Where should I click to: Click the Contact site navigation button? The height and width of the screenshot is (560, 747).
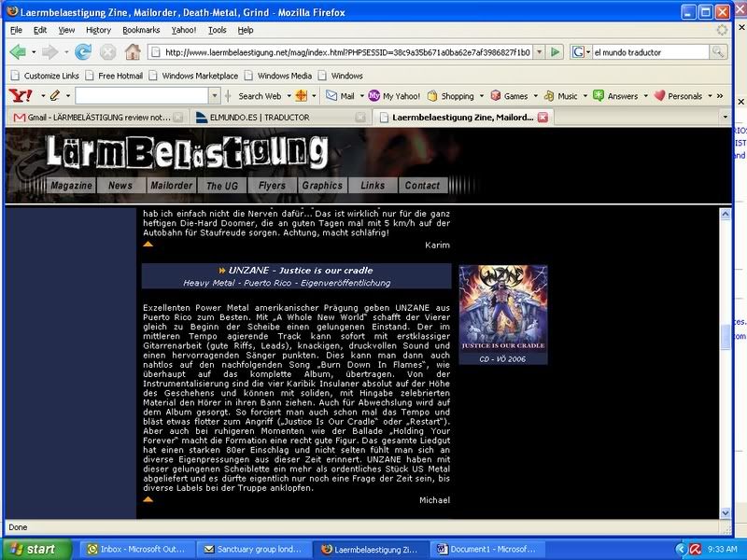point(423,185)
